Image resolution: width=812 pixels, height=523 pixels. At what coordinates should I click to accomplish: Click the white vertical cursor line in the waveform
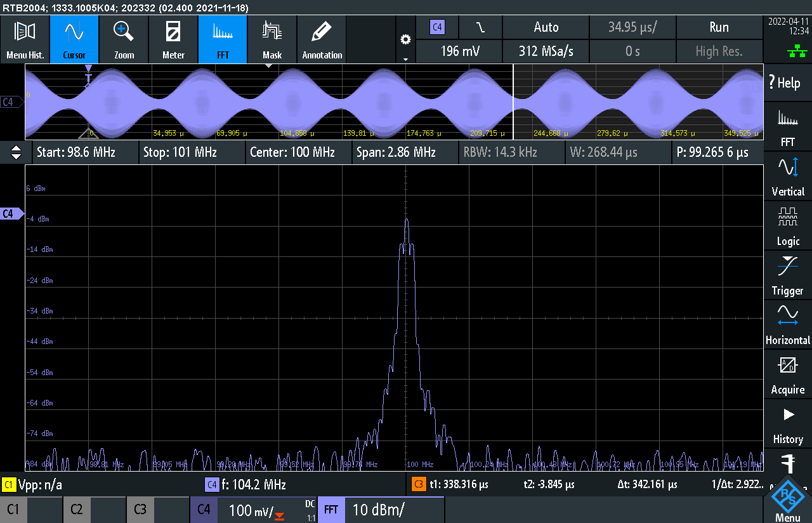[x=513, y=102]
